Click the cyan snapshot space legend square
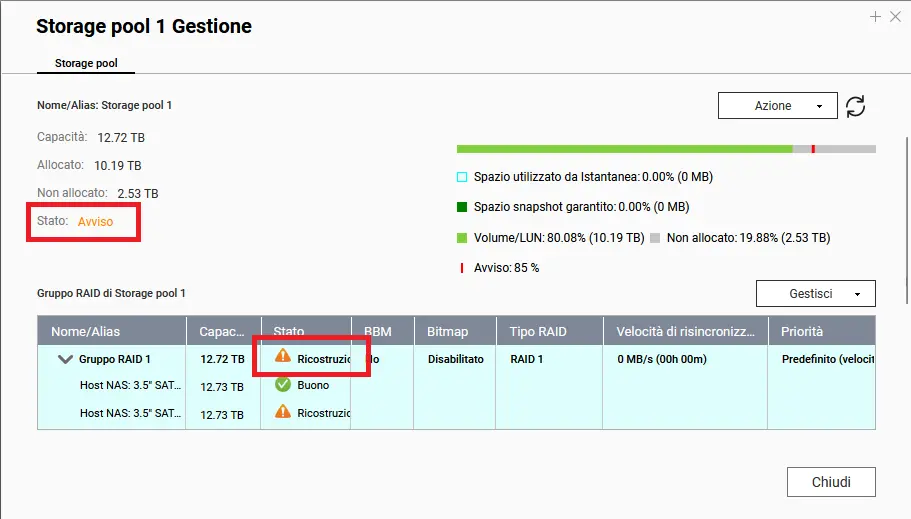 pyautogui.click(x=462, y=177)
